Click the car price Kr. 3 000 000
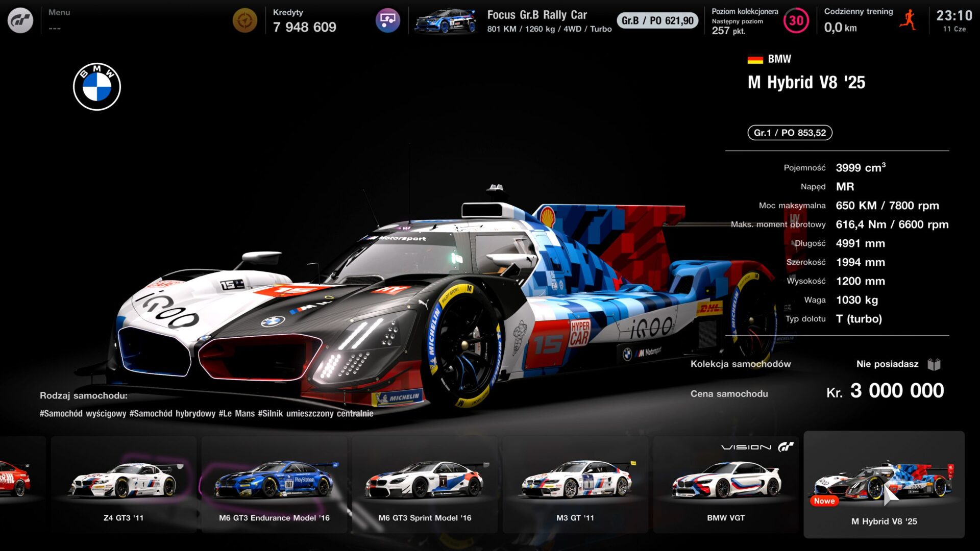Screen dimensions: 980x551 pos(885,391)
